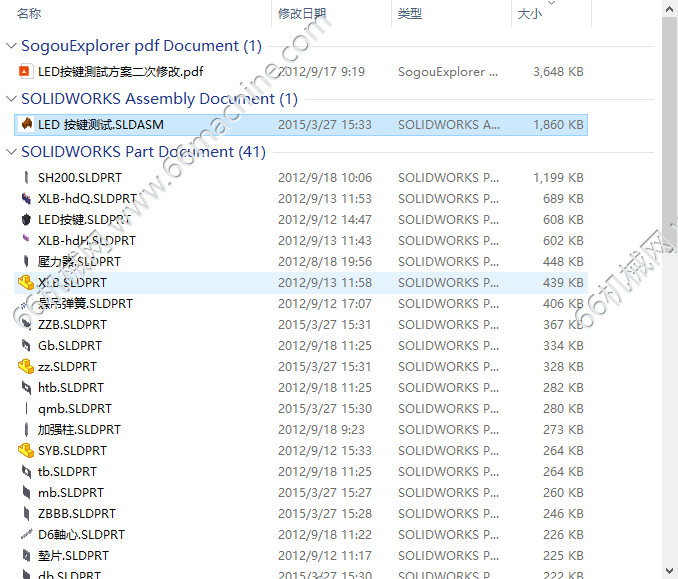The image size is (678, 579).
Task: Select file SH200.SLDPRT
Action: (x=80, y=177)
